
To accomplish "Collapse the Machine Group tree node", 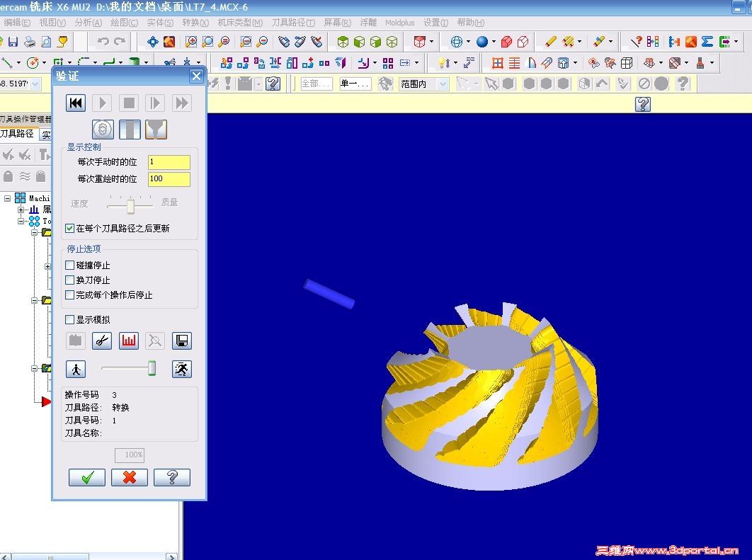I will (7, 198).
